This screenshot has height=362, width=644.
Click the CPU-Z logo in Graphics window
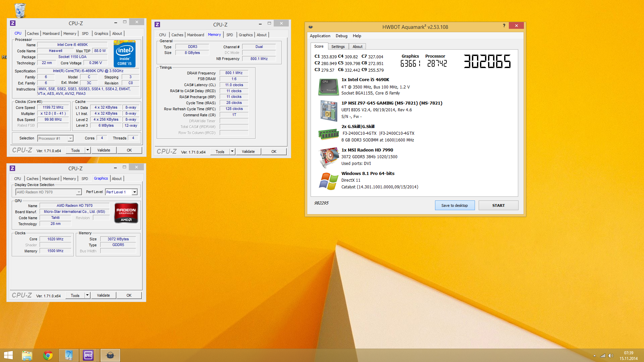click(x=12, y=168)
